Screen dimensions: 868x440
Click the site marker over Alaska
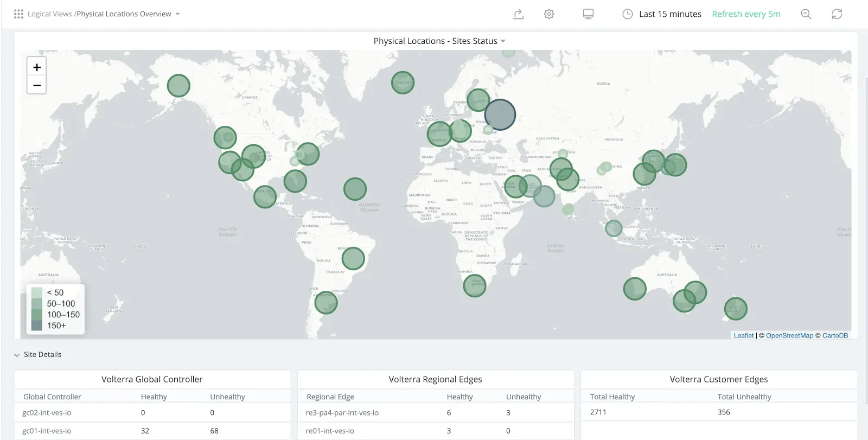coord(178,86)
